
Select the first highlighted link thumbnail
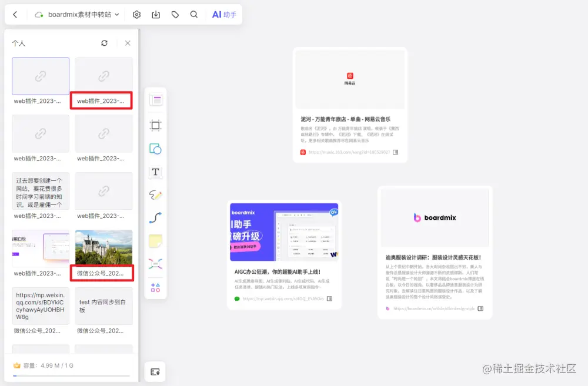(41, 76)
